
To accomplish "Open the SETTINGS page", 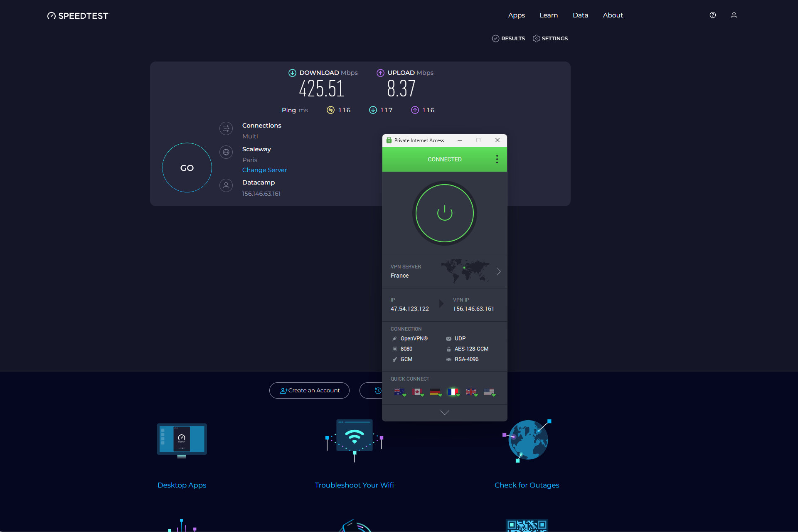I will pos(550,38).
